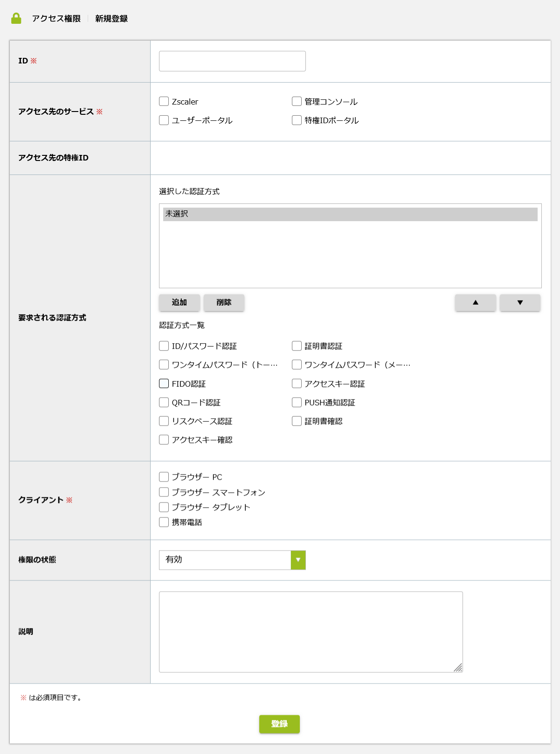The width and height of the screenshot is (560, 754).
Task: Click the green lock icon
Action: click(16, 18)
